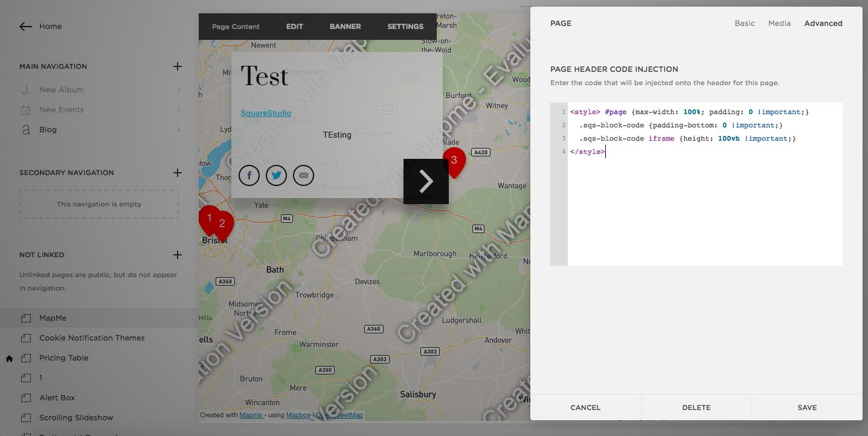The height and width of the screenshot is (436, 868).
Task: Click the DELETE button
Action: (696, 408)
